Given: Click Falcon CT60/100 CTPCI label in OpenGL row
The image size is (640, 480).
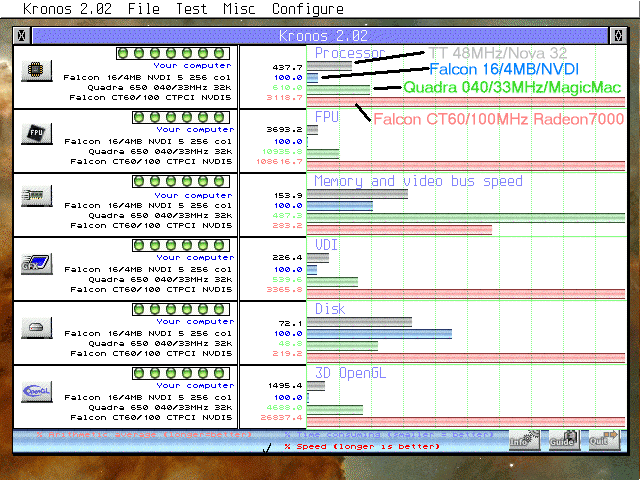Looking at the screenshot, I should click(151, 418).
